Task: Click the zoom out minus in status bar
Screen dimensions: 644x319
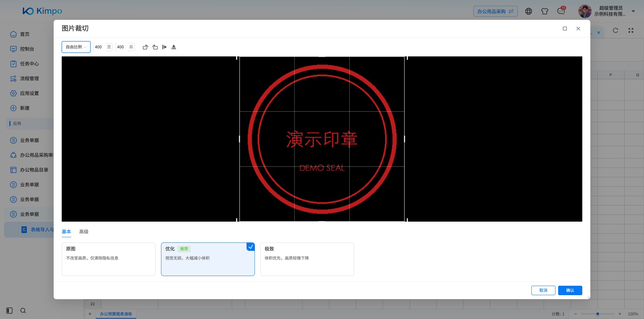Action: click(x=576, y=314)
